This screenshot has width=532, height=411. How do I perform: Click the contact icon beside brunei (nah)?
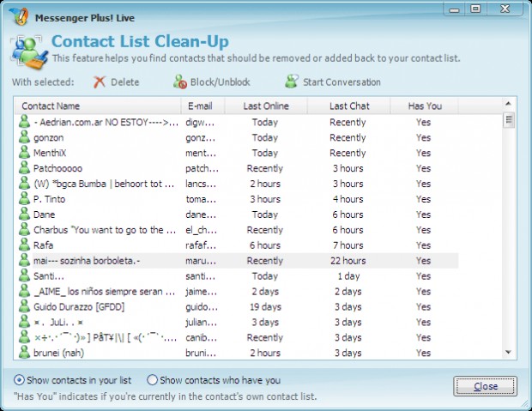coord(24,353)
